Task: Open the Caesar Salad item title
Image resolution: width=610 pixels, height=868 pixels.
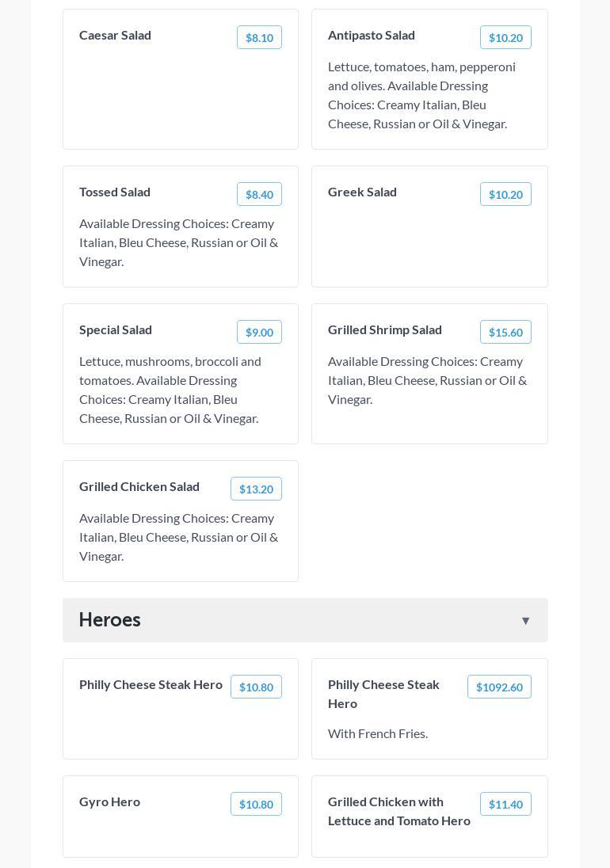Action: click(115, 35)
